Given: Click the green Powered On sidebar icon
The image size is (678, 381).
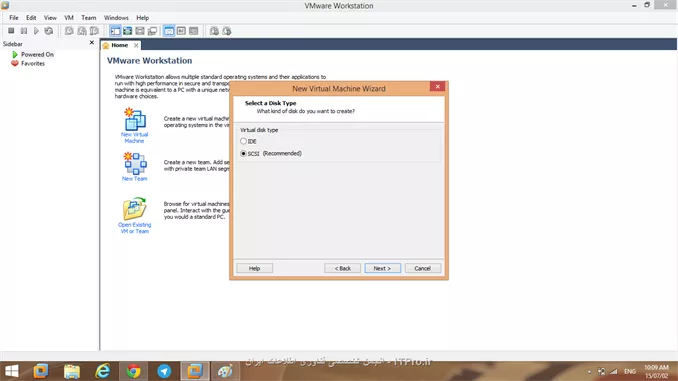Looking at the screenshot, I should coord(15,54).
